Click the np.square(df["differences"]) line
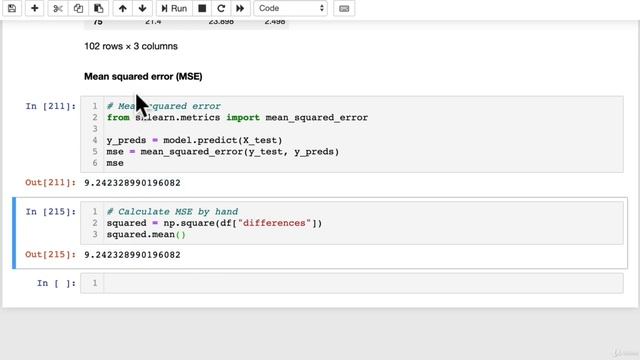 click(214, 223)
